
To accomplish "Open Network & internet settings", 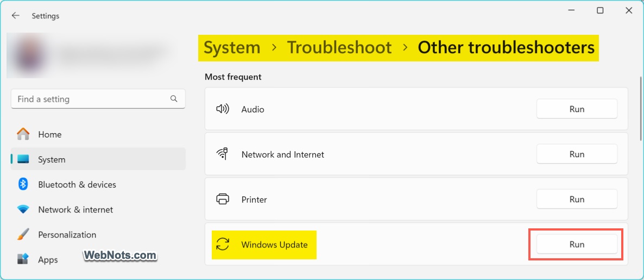I will click(x=98, y=209).
